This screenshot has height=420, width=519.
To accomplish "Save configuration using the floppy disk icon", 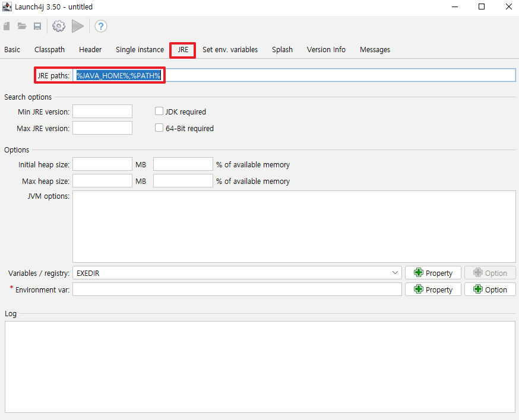I will (x=37, y=26).
